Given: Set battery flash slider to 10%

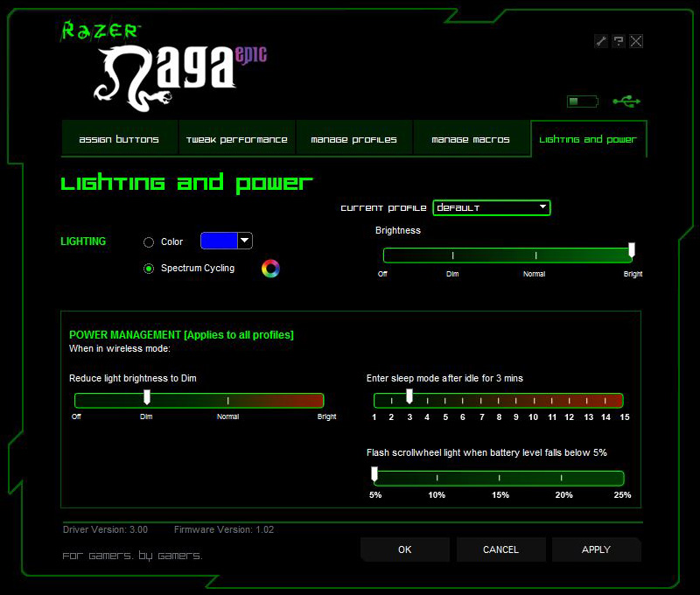Looking at the screenshot, I should coord(437,478).
